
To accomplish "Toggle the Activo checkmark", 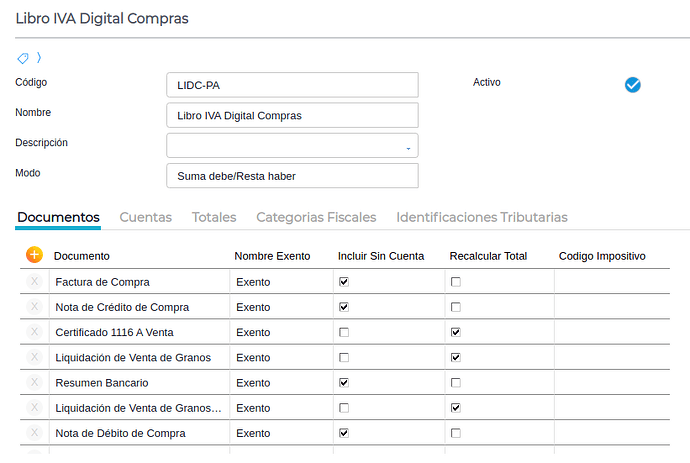I will pos(632,85).
